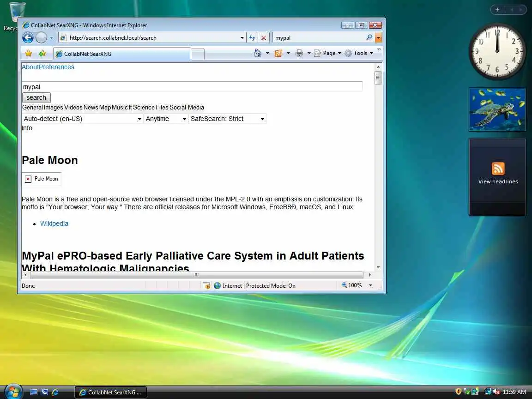Click the vertical scrollbar down arrow

click(x=378, y=268)
